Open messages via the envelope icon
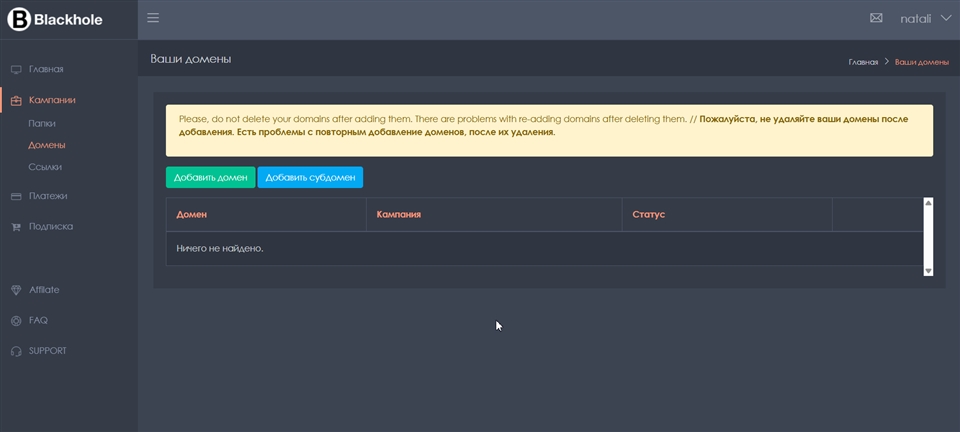Image resolution: width=960 pixels, height=432 pixels. coord(876,18)
